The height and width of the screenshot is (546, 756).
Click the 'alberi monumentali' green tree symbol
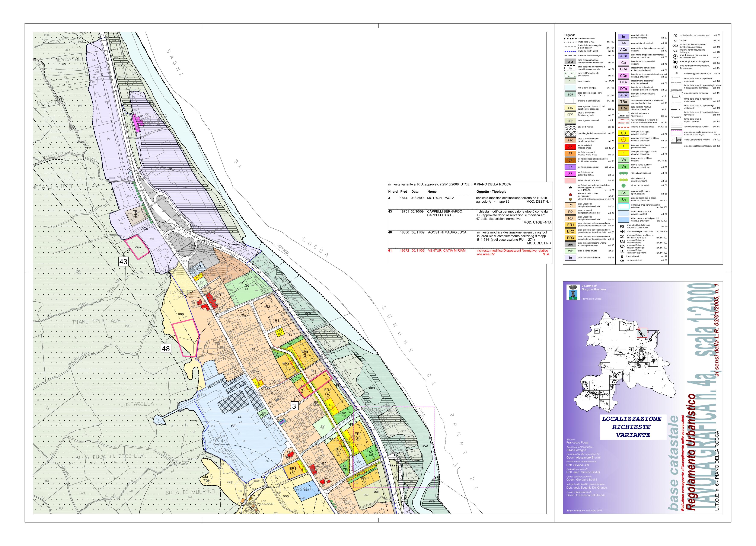623,186
